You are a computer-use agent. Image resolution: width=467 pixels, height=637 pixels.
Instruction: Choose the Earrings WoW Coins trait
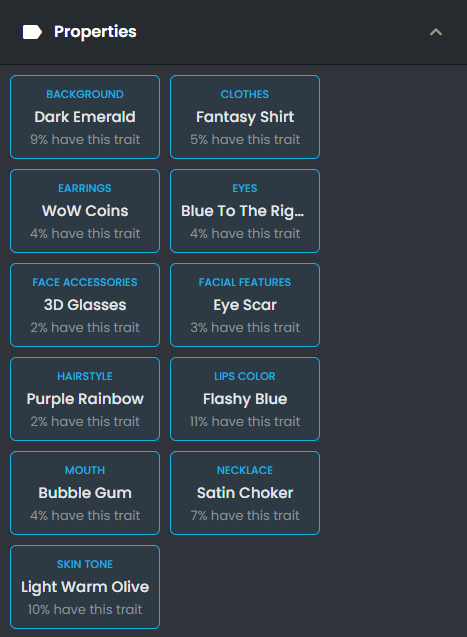[x=85, y=211]
